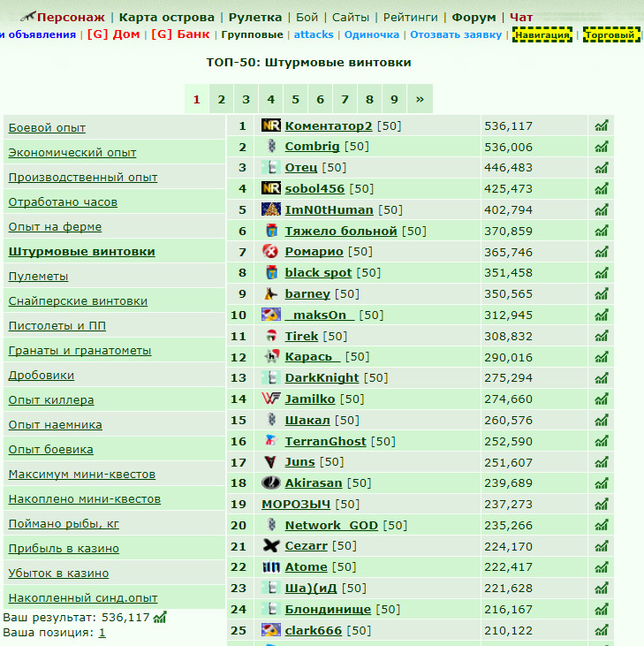Open Рейтинги in the top menu
The image size is (644, 646).
[411, 18]
